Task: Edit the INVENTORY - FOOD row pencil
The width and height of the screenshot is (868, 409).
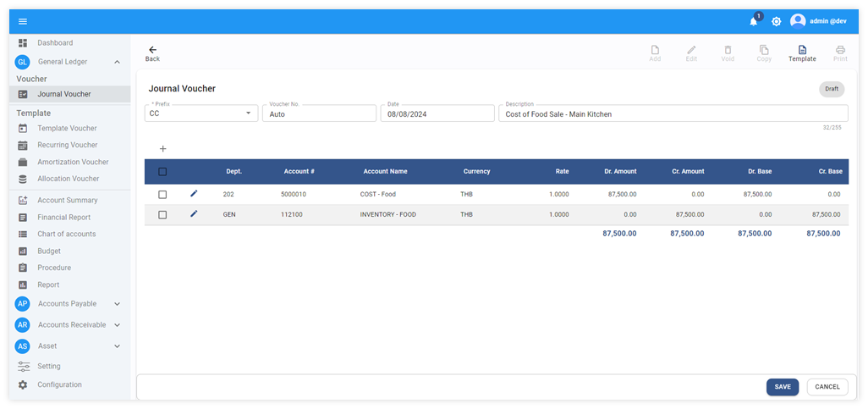Action: 194,214
